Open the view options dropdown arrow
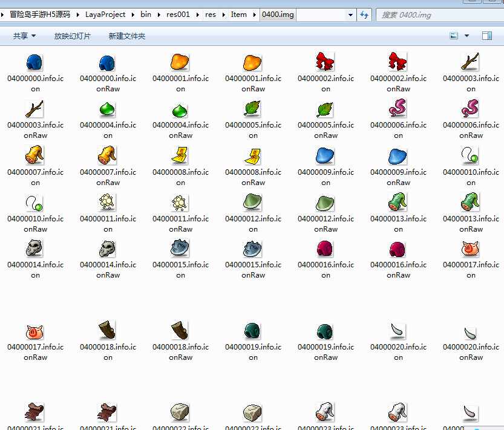 point(466,36)
